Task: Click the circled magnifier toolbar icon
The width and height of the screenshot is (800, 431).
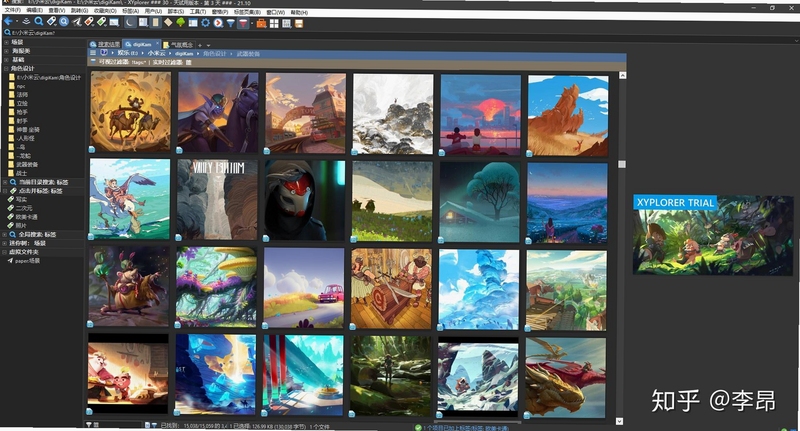Action: click(x=64, y=22)
